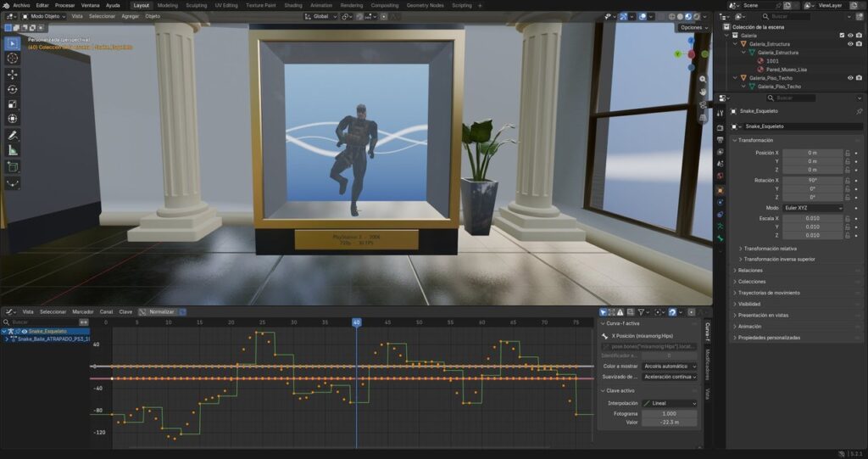This screenshot has height=459, width=868.
Task: Uncheck the Galeria collection exclude checkbox
Action: [842, 36]
